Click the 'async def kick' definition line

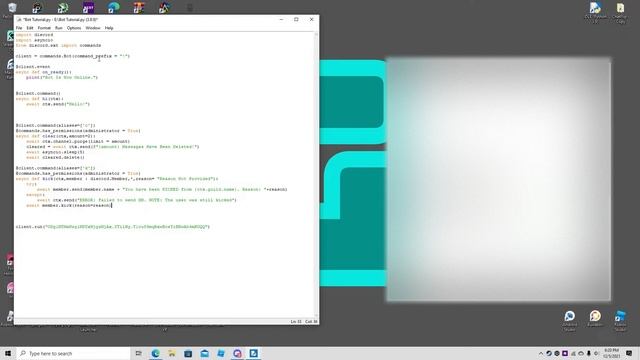tap(117, 179)
